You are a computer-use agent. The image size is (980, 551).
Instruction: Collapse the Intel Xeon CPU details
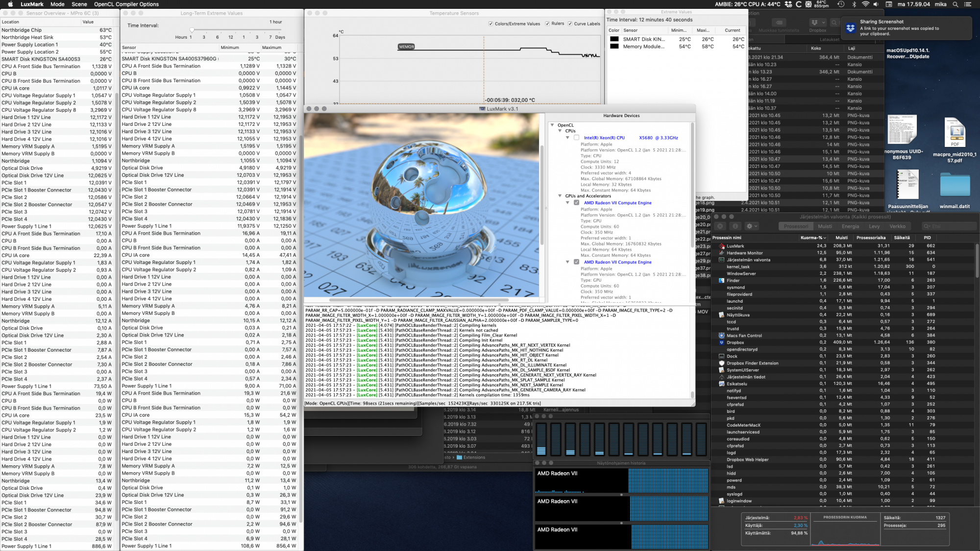(568, 138)
